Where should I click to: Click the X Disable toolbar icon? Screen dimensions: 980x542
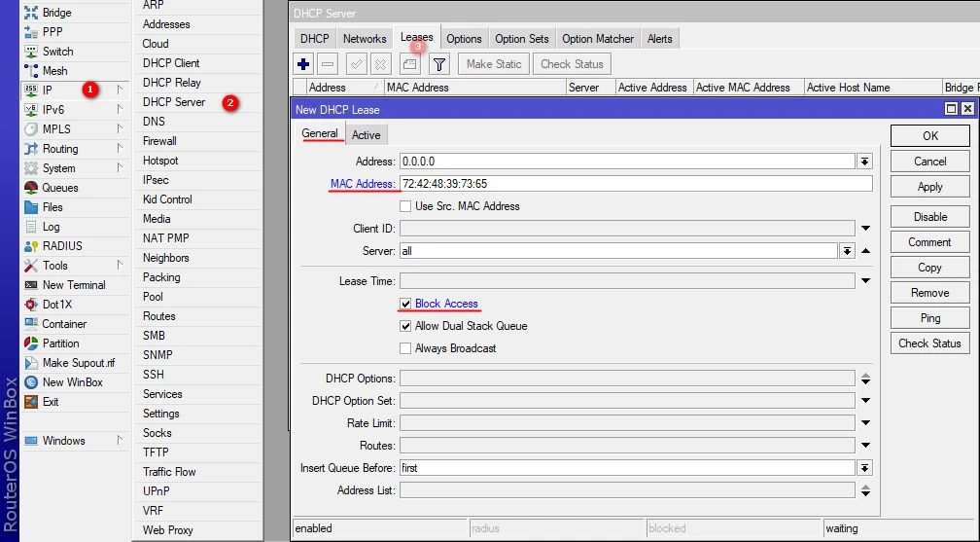pyautogui.click(x=380, y=64)
